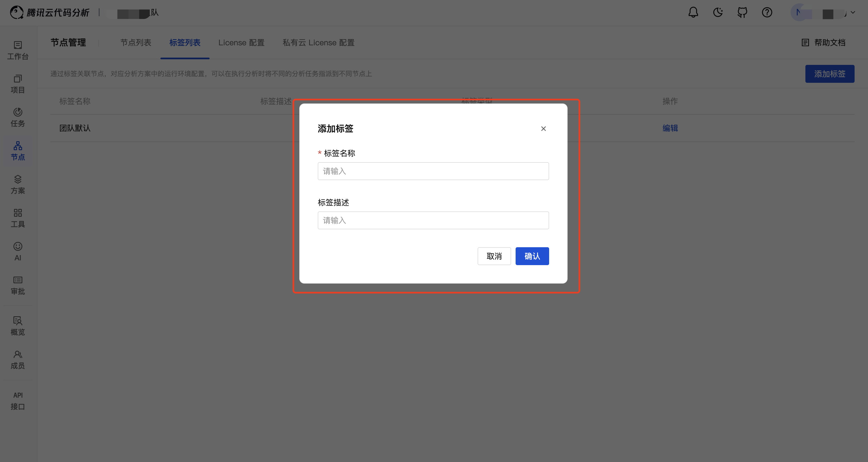Open the 私有云 License 配置 tab

[x=318, y=43]
